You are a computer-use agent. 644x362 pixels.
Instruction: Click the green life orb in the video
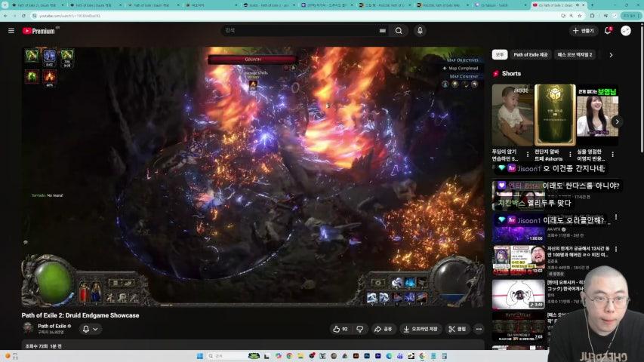pos(53,282)
